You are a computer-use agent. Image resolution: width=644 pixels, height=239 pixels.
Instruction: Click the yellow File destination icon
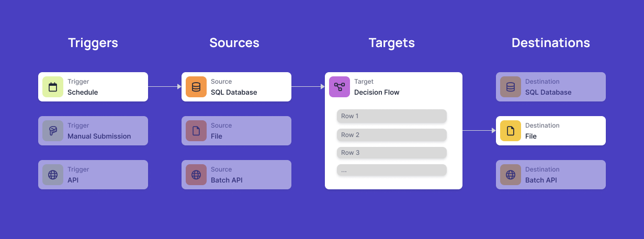(511, 131)
